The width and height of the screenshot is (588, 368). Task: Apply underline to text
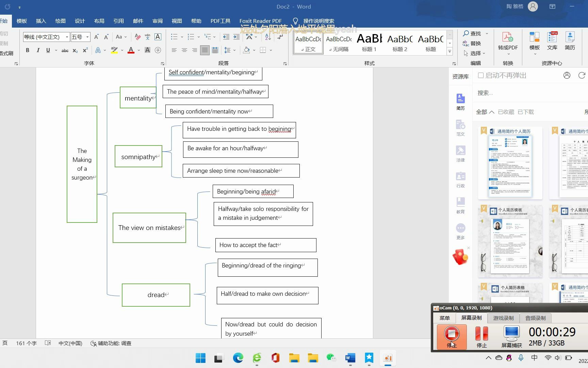pyautogui.click(x=48, y=50)
